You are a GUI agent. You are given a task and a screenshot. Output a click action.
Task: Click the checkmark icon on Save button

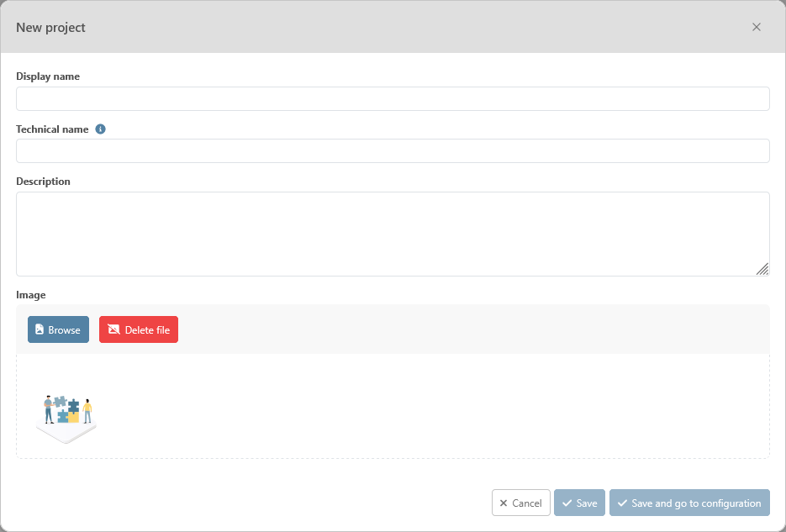pos(567,503)
